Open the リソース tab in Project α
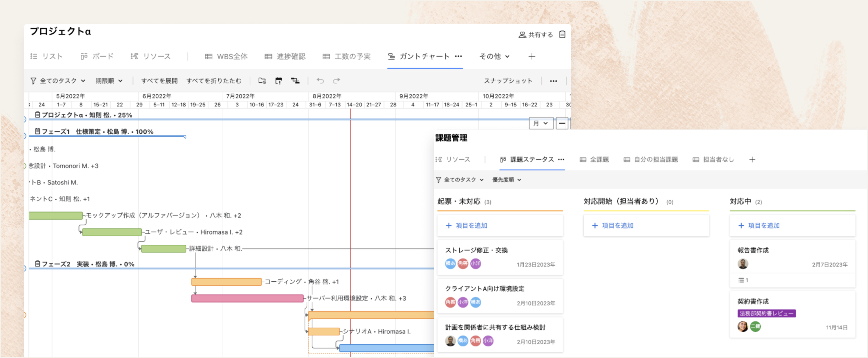Screen dimensions: 868x358 coord(151,56)
